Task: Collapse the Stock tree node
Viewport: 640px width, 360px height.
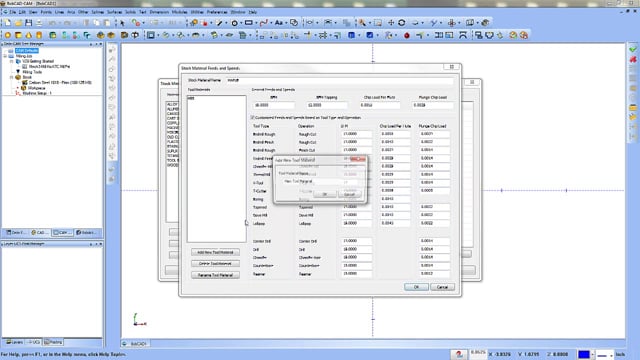Action: pyautogui.click(x=11, y=77)
